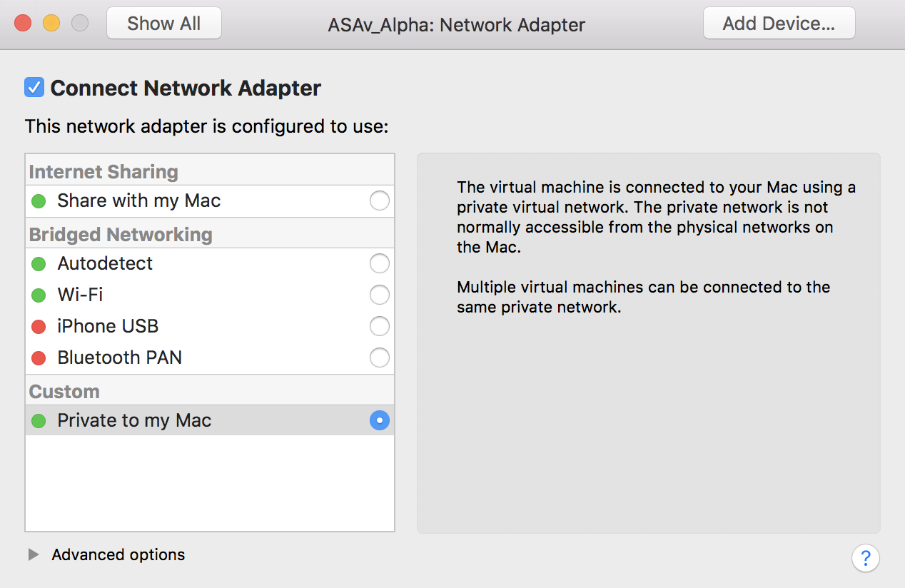Click the Custom section header

(64, 391)
